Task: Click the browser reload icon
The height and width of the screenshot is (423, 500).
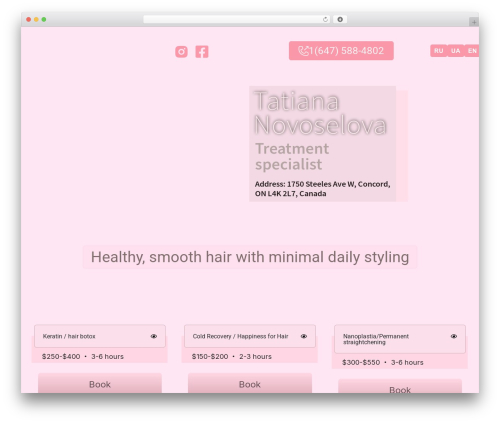Action: tap(325, 20)
